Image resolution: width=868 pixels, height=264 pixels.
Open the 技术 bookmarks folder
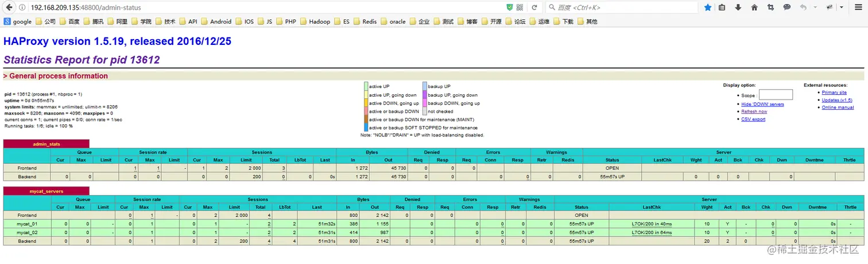[x=165, y=21]
